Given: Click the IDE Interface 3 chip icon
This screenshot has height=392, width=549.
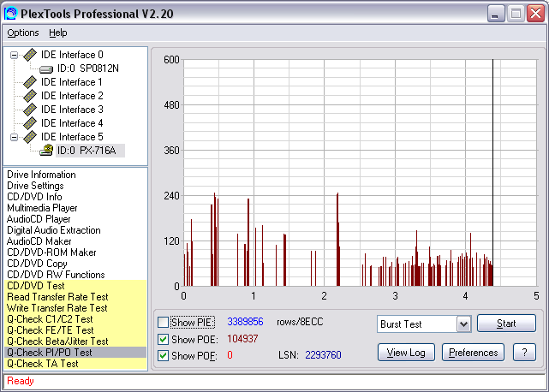Looking at the screenshot, I should 30,110.
